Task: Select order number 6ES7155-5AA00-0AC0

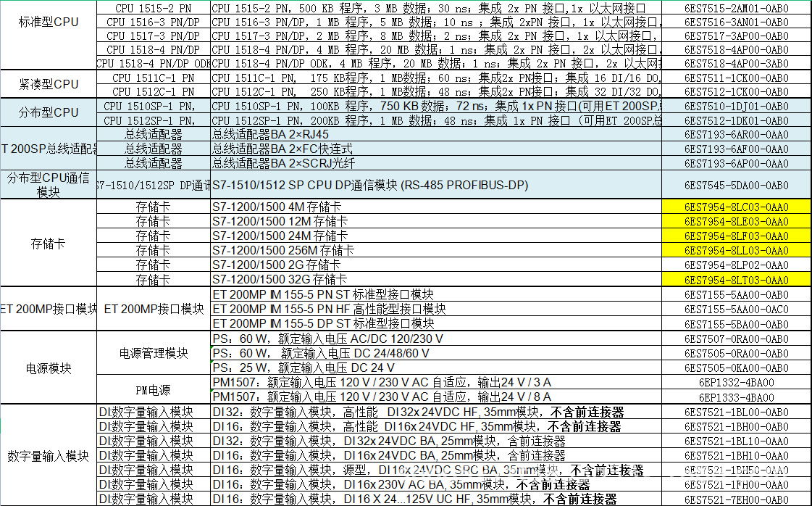Action: (x=737, y=310)
